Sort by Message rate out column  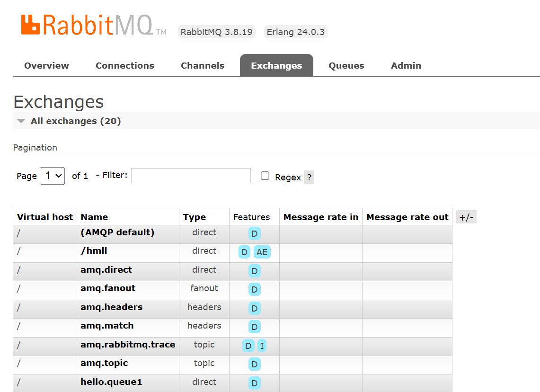point(407,217)
